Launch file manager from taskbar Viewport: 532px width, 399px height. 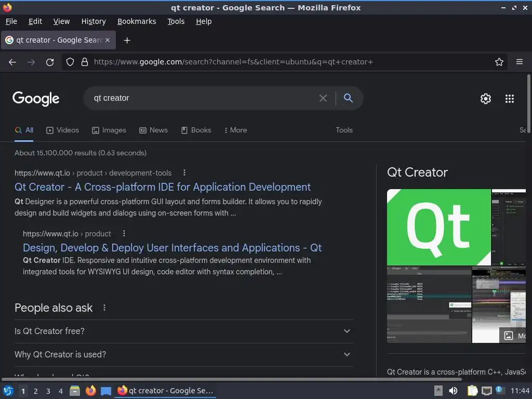(x=75, y=391)
